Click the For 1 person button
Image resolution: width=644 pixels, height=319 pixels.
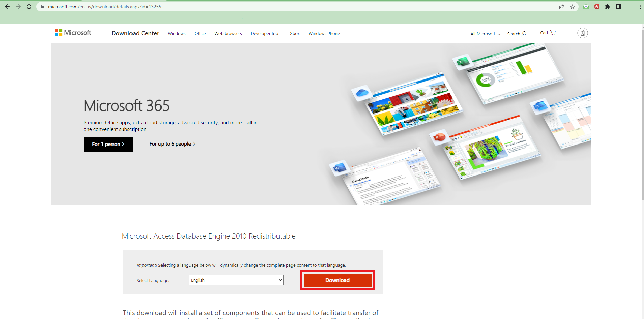pos(108,144)
